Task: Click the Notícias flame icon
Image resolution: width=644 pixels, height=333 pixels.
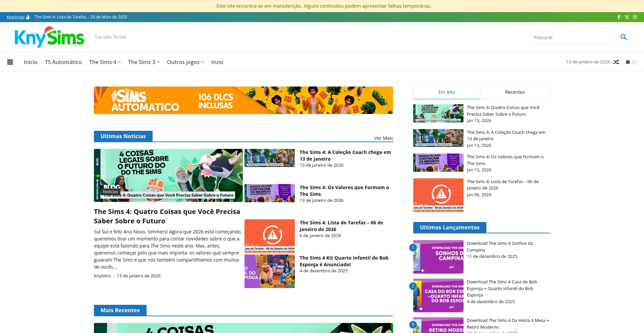Action: coord(28,17)
